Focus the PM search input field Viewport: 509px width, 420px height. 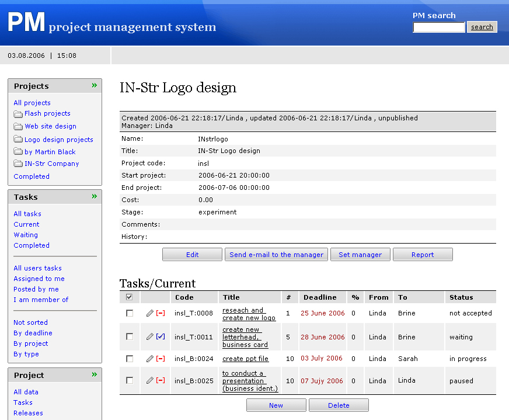tap(439, 27)
